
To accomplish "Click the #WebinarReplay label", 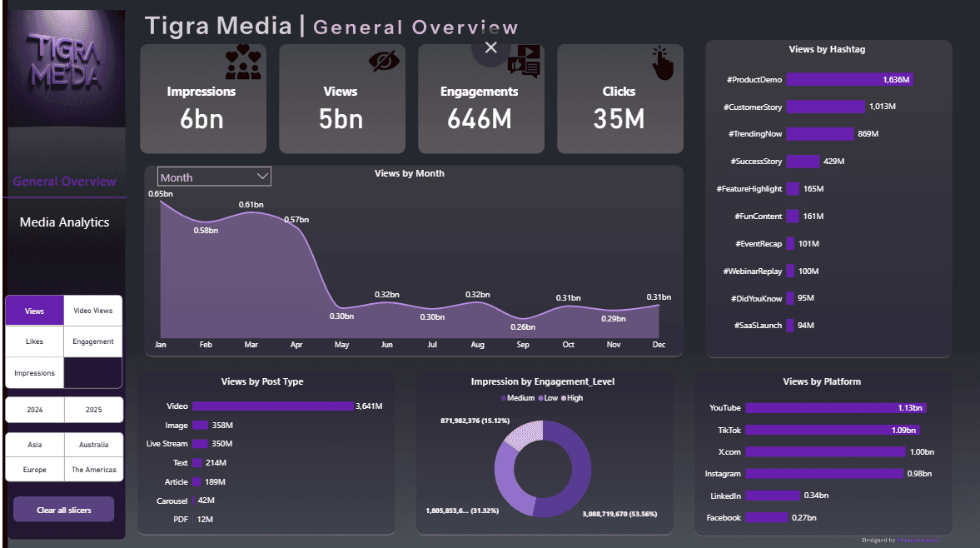I will 753,272.
